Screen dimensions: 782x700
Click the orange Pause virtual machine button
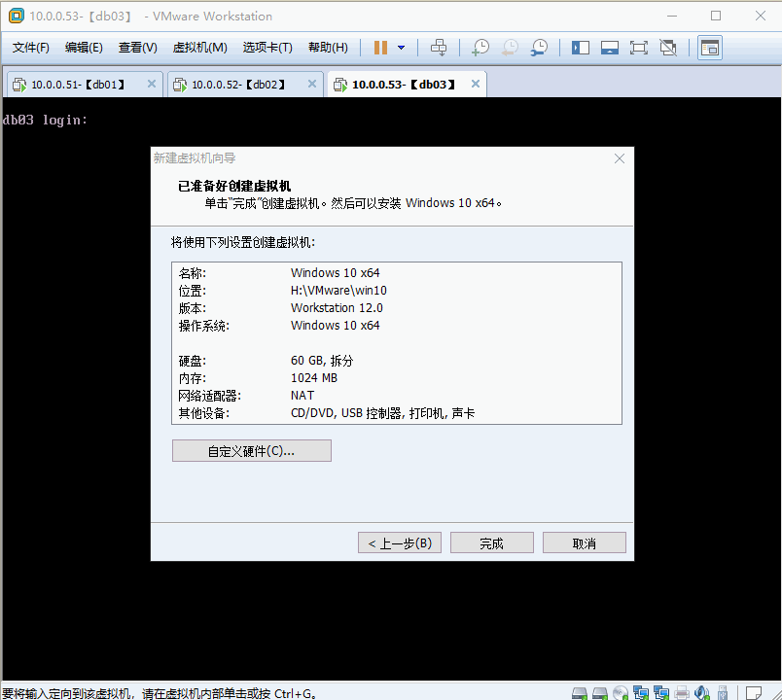coord(380,48)
